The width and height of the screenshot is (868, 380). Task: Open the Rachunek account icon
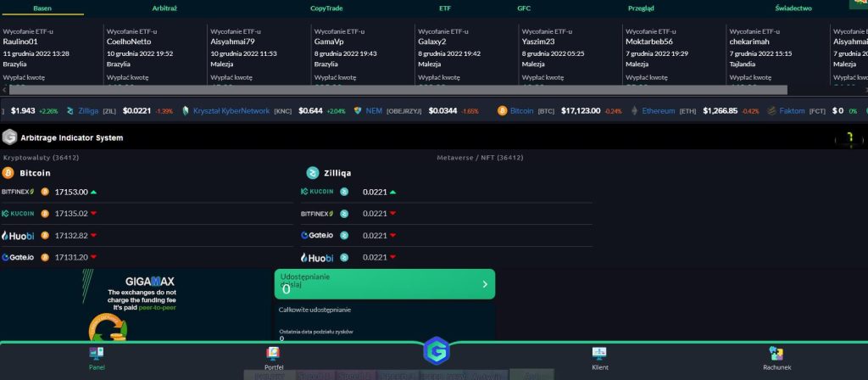tap(776, 354)
